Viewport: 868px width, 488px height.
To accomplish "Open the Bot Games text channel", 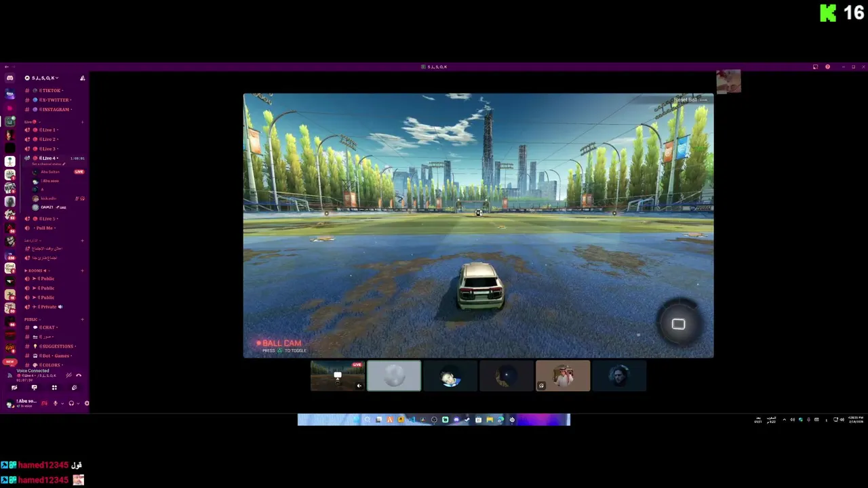I will [54, 356].
